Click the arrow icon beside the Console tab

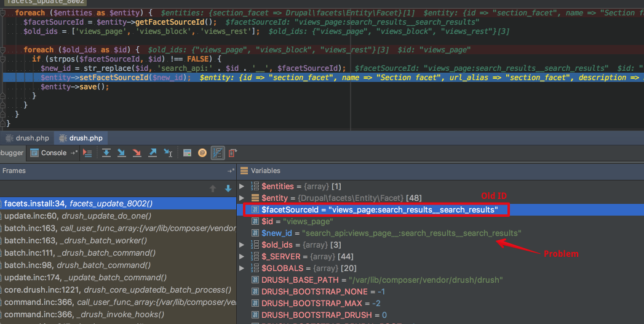pos(74,153)
